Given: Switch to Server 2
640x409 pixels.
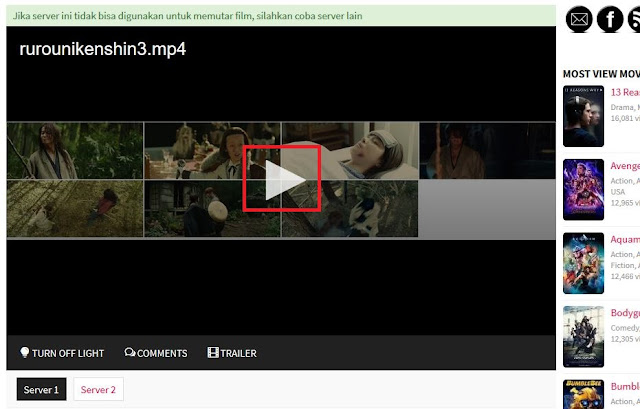Looking at the screenshot, I should 98,389.
